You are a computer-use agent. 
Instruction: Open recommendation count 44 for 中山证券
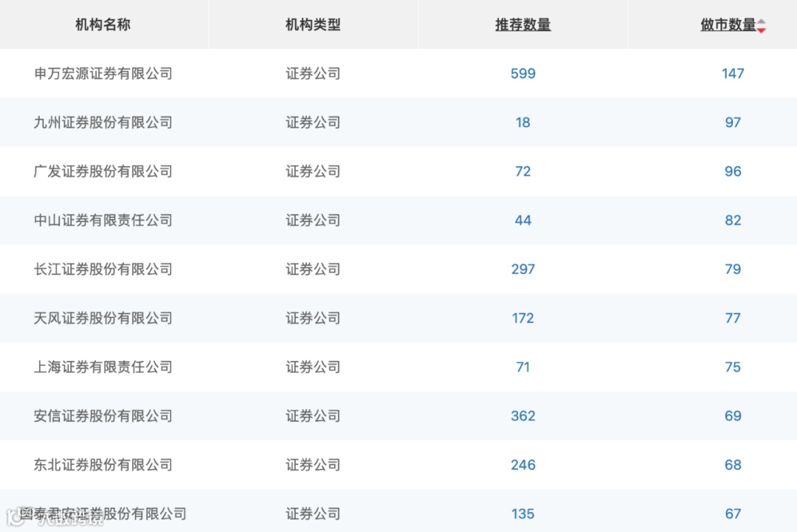point(523,220)
